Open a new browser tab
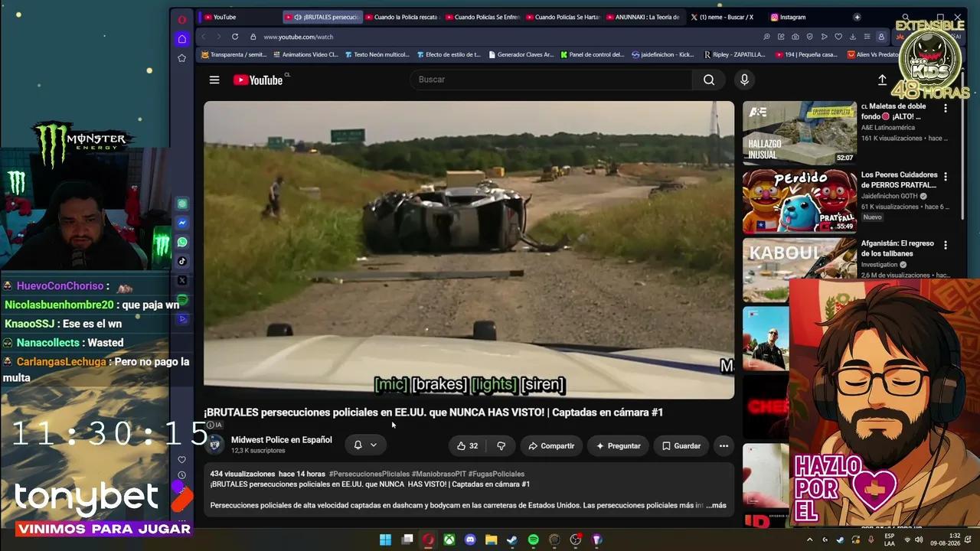This screenshot has width=980, height=551. [x=857, y=17]
